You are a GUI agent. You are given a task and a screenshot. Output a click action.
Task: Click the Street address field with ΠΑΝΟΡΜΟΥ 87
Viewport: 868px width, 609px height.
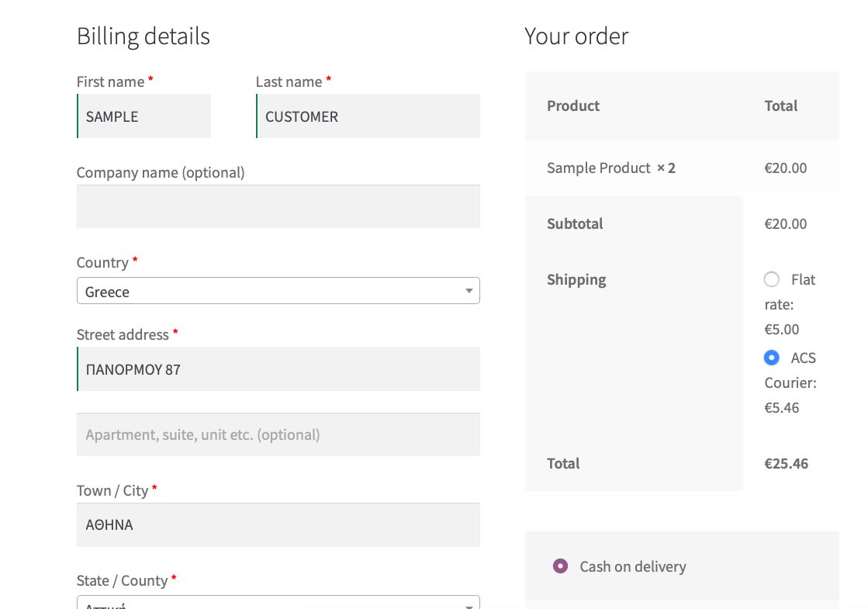click(x=278, y=369)
